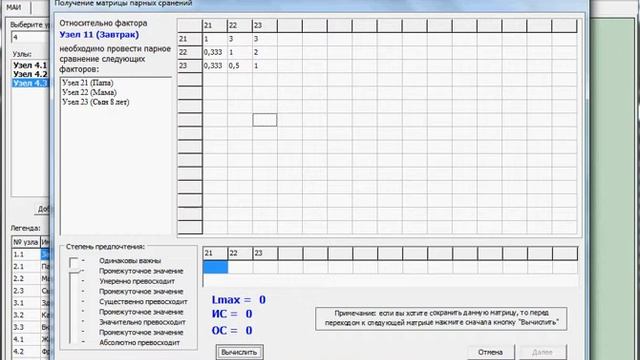Viewport: 640px width, 360px height.
Task: Select highlighted Узел 4.3 in nodes list
Action: (30, 83)
